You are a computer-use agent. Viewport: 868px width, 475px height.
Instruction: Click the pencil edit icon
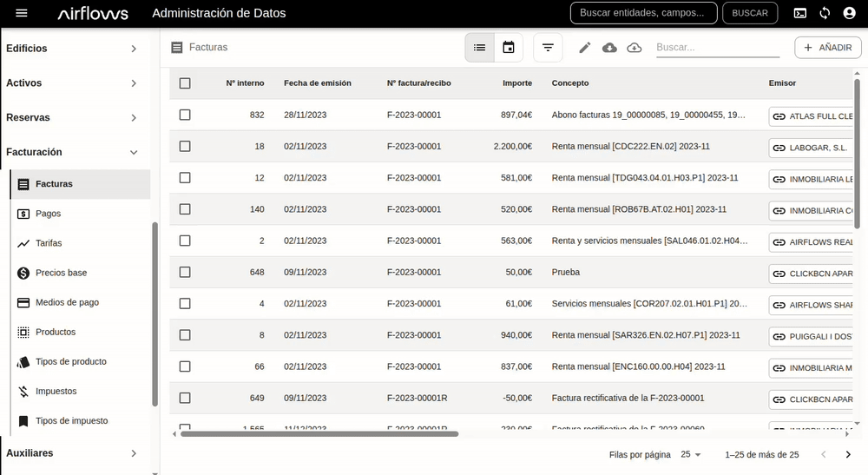585,48
